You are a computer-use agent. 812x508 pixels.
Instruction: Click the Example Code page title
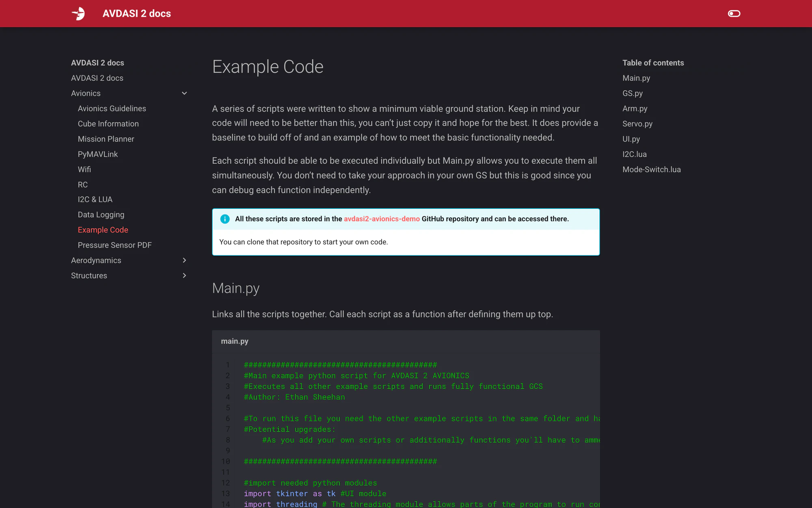click(268, 67)
